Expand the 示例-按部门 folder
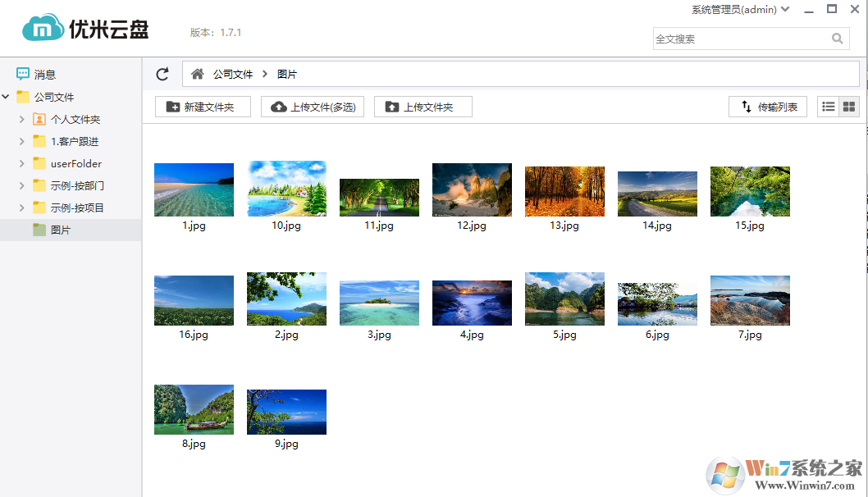The height and width of the screenshot is (497, 868). 22,185
